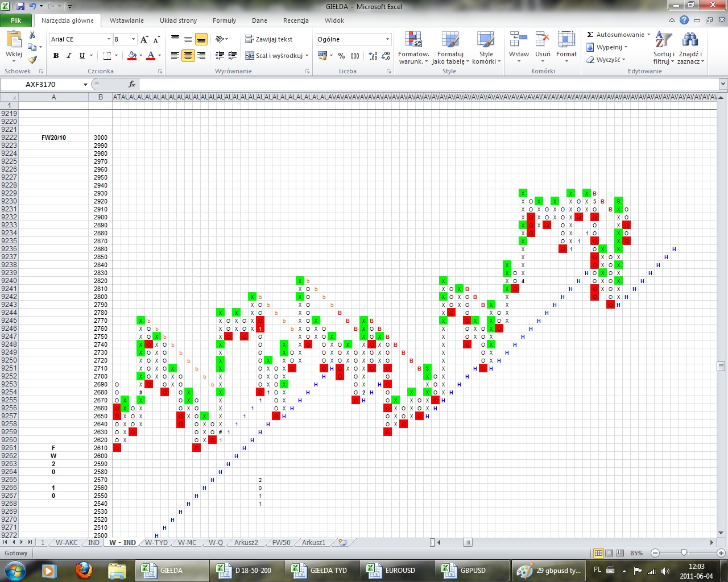Click the Wklej (Paste) clipboard icon
Screen dimensions: 728x582
tap(14, 40)
